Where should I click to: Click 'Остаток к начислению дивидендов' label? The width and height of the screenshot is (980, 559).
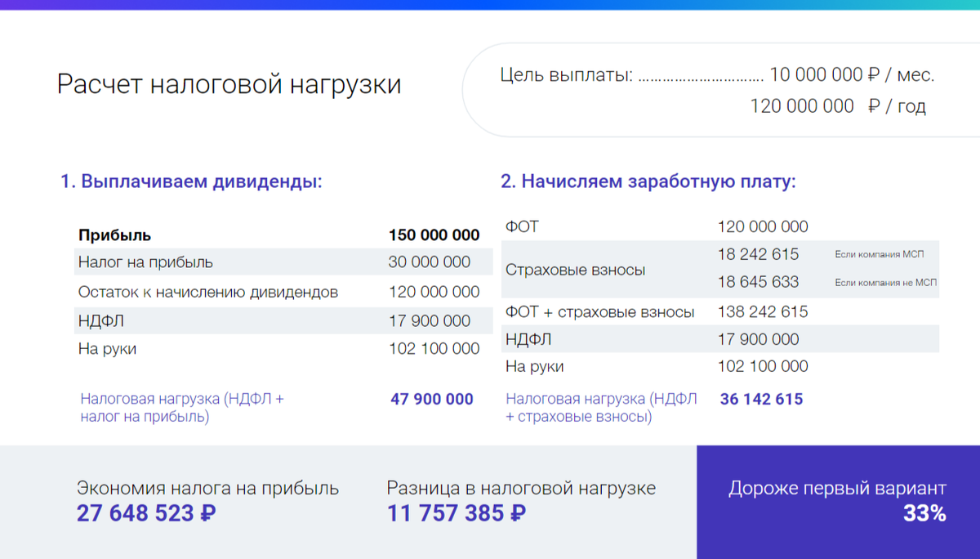(208, 292)
